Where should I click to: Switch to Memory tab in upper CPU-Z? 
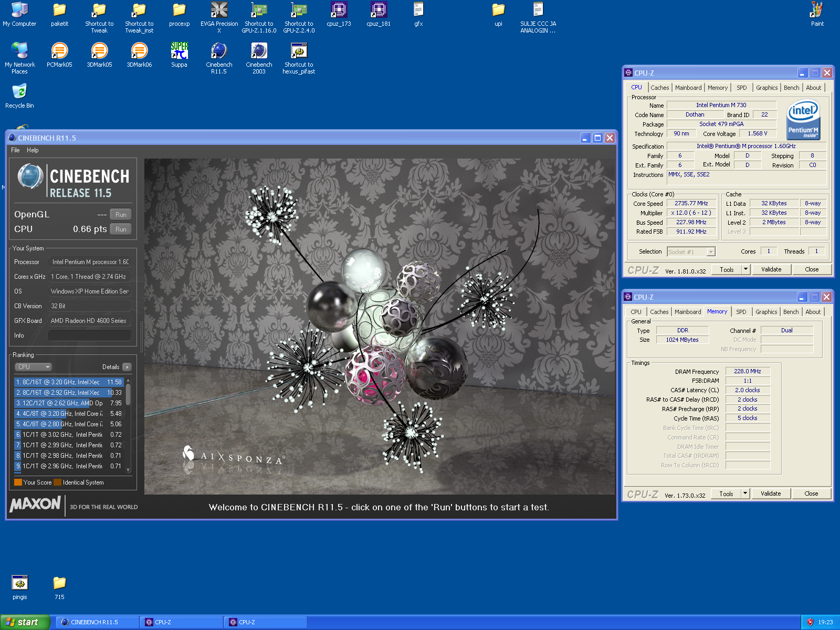coord(717,88)
